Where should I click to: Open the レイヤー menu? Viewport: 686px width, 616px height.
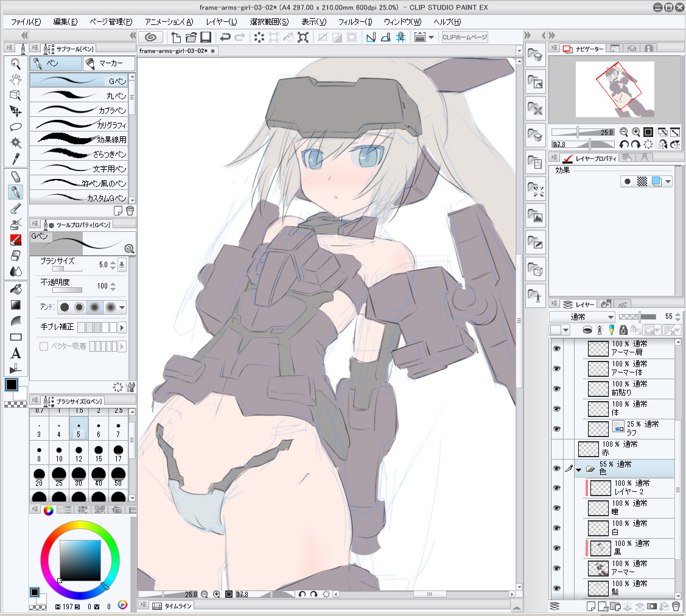[222, 22]
